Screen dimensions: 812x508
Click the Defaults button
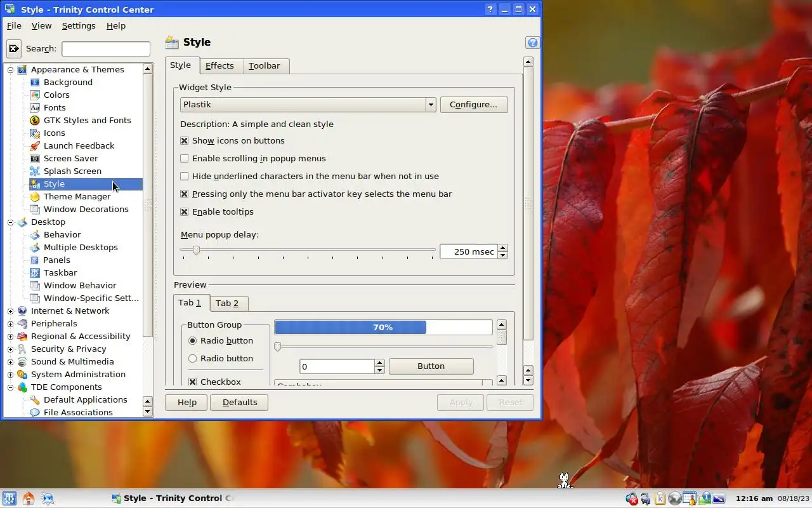pos(239,403)
